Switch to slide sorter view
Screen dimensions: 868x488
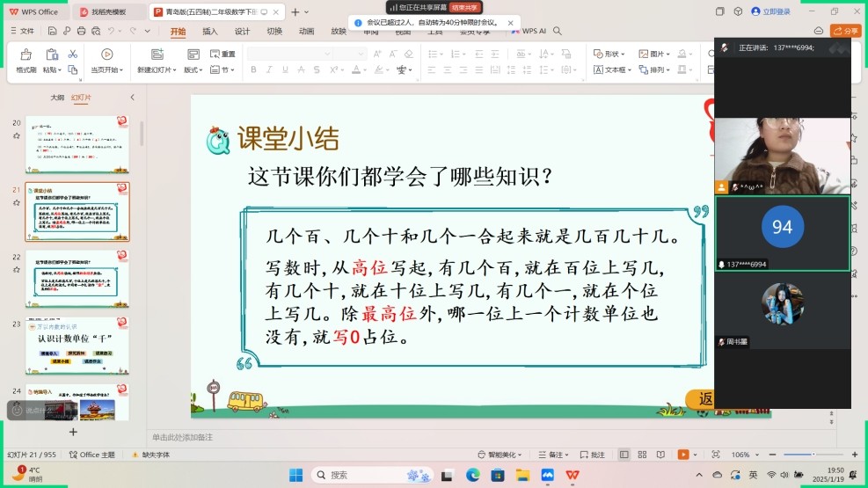pos(642,455)
